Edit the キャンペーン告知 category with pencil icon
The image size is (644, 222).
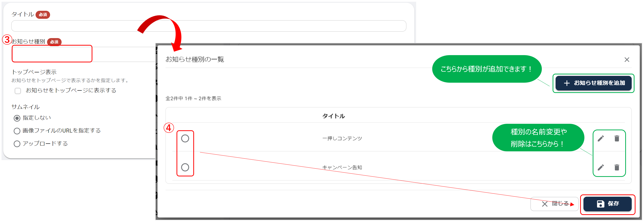pyautogui.click(x=601, y=167)
